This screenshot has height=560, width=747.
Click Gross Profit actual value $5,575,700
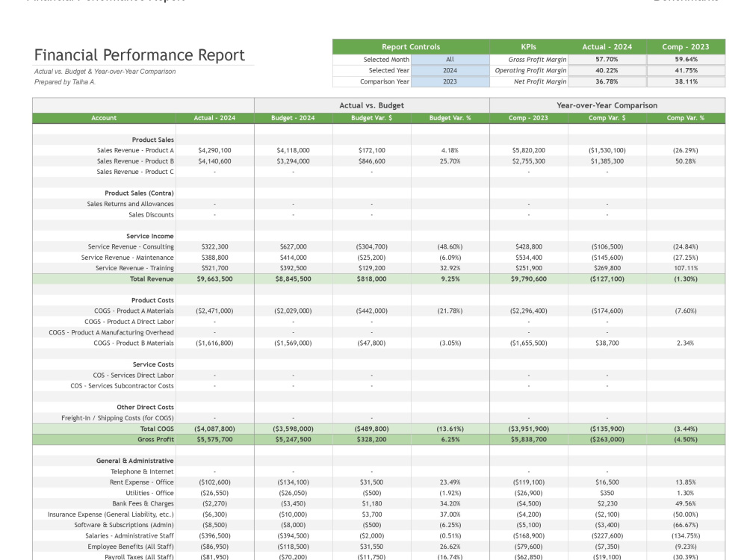214,440
